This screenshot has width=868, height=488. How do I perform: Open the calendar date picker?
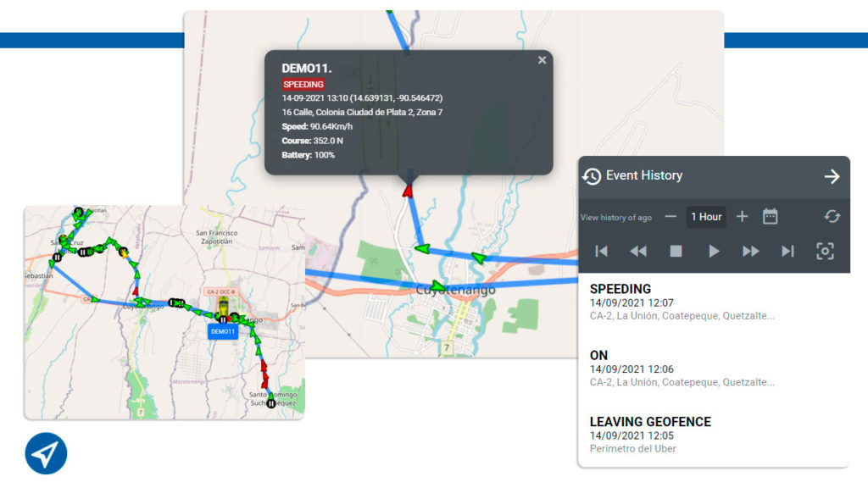770,216
